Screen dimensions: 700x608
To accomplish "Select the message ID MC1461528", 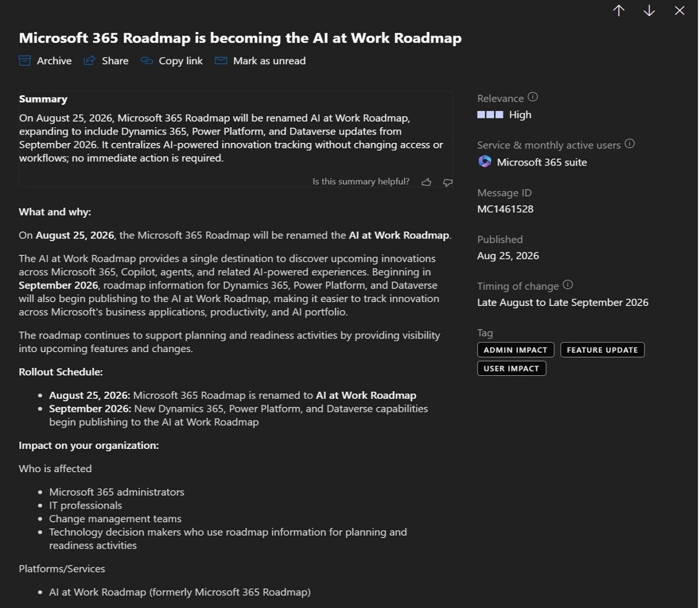I will (x=505, y=209).
